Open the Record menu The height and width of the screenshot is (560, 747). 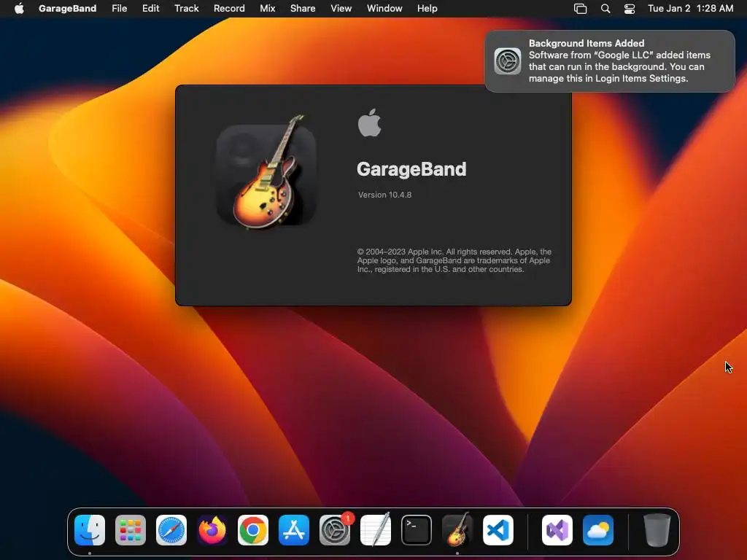[229, 9]
